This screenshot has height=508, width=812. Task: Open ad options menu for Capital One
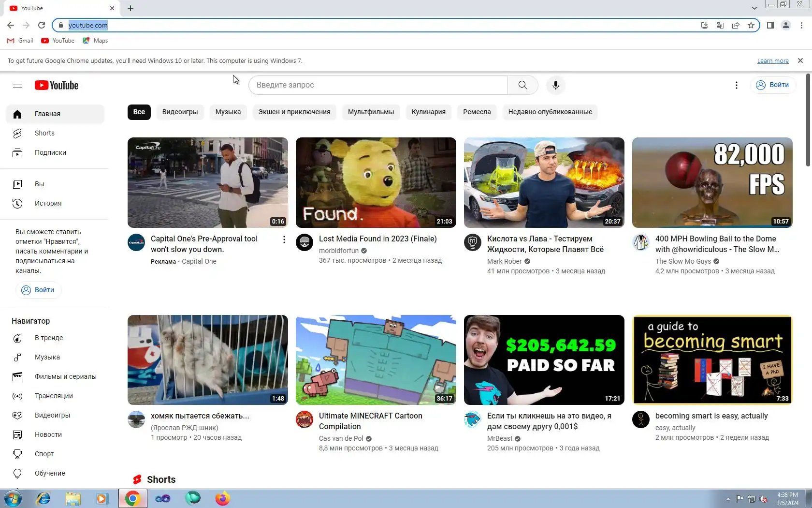(284, 239)
